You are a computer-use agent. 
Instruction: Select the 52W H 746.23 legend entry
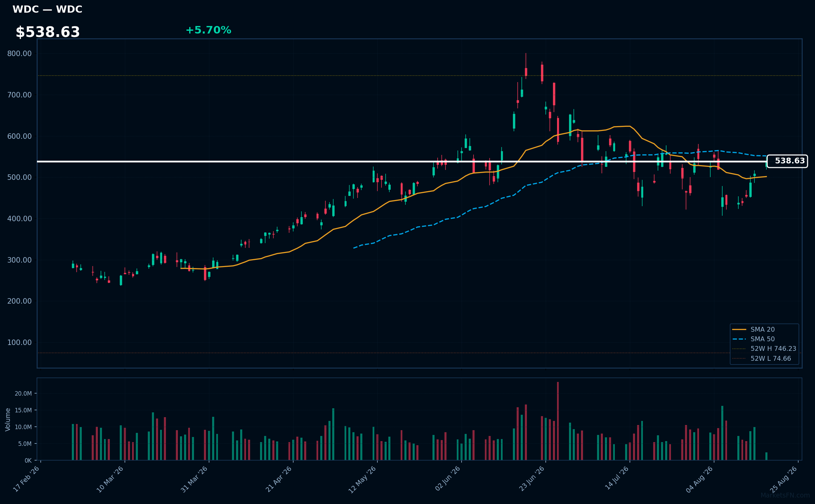pos(764,349)
